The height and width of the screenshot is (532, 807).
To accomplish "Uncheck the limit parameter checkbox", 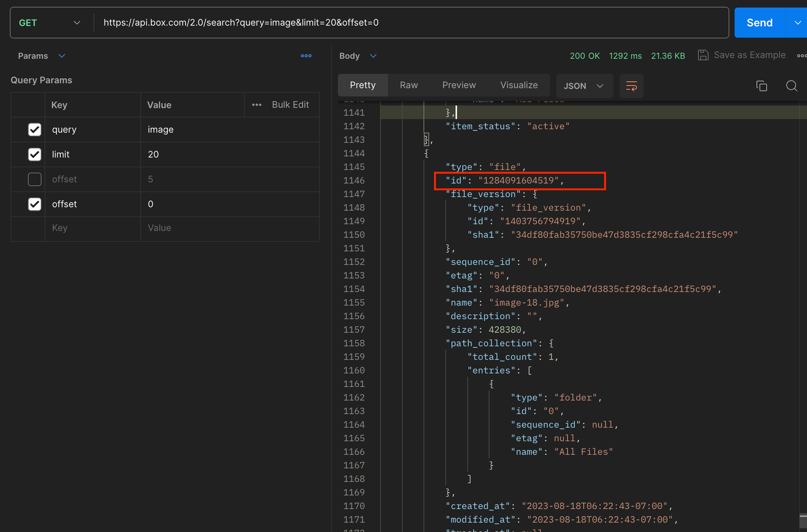I will pos(35,154).
